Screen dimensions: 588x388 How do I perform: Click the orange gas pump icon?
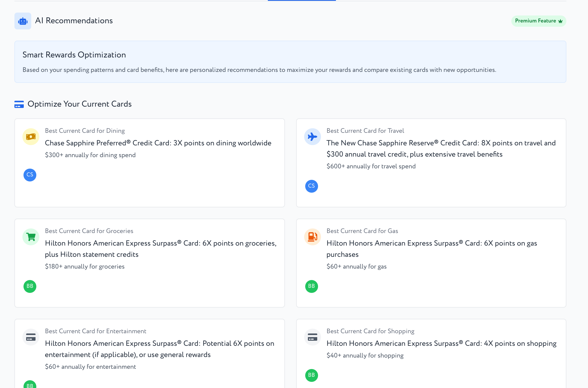click(x=312, y=237)
